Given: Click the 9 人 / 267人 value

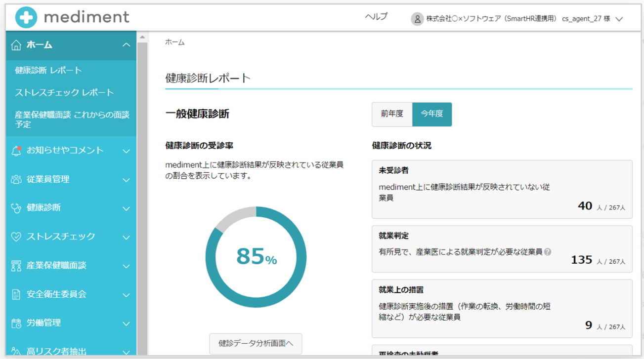Looking at the screenshot, I should coord(605,326).
